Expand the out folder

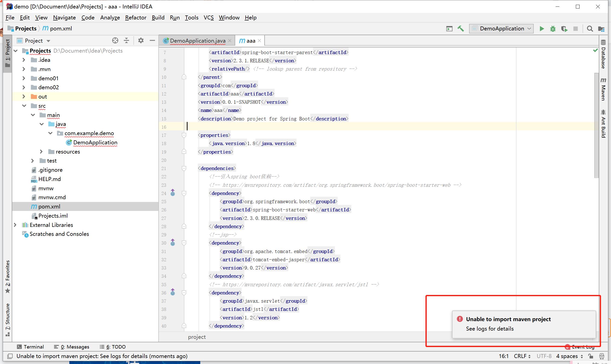pyautogui.click(x=24, y=96)
